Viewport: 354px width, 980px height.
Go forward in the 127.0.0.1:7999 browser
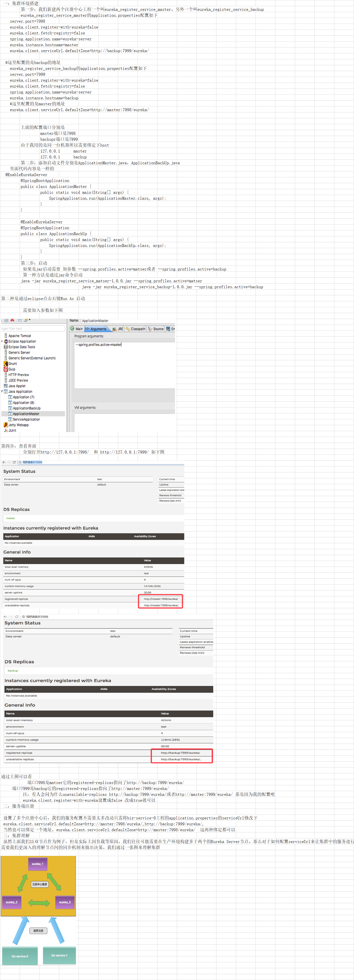[9, 462]
